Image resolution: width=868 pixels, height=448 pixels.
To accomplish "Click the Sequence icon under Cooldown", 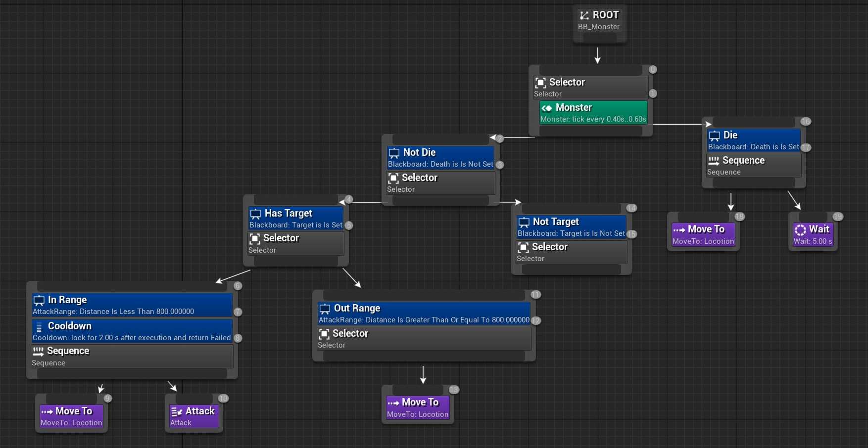I will click(x=38, y=351).
